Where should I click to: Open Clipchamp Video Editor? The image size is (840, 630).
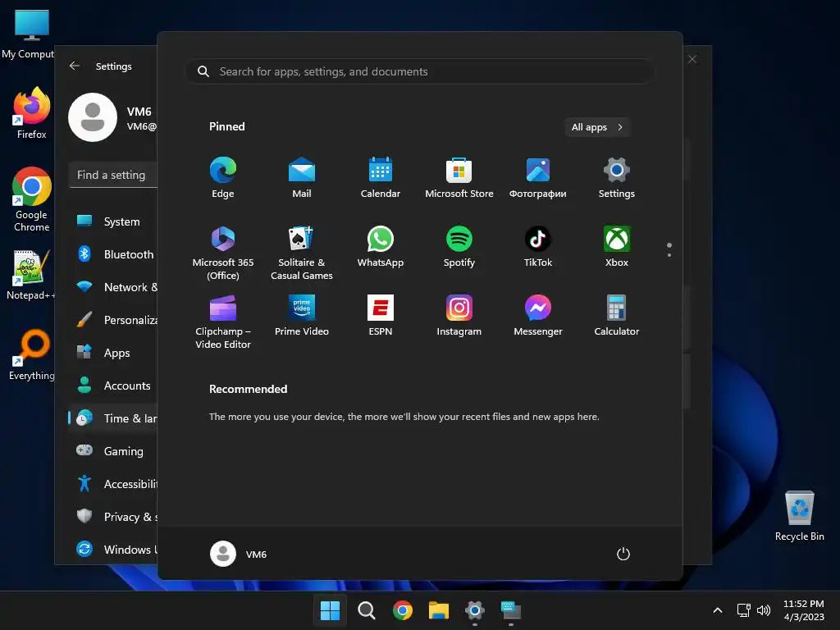(x=223, y=322)
